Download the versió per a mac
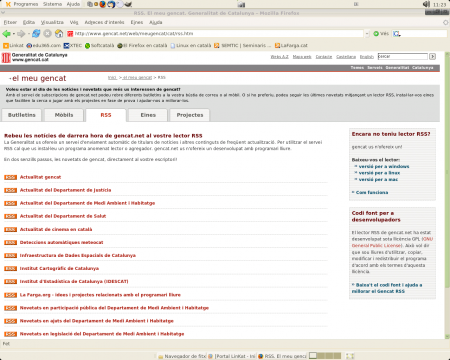Screen dimensions: 450x360 click(378, 180)
